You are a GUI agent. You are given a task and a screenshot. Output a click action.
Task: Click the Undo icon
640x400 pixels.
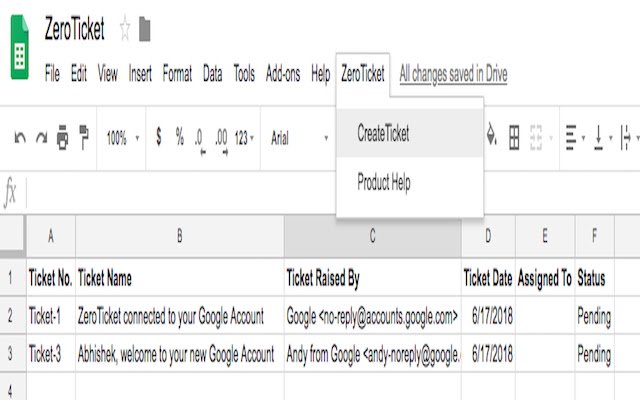tap(20, 138)
